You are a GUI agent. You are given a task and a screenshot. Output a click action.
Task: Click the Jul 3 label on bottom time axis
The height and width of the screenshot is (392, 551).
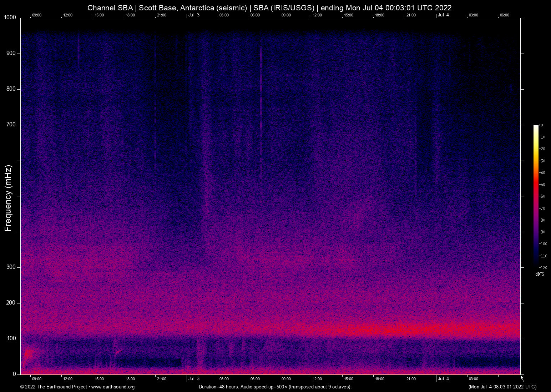pyautogui.click(x=194, y=379)
